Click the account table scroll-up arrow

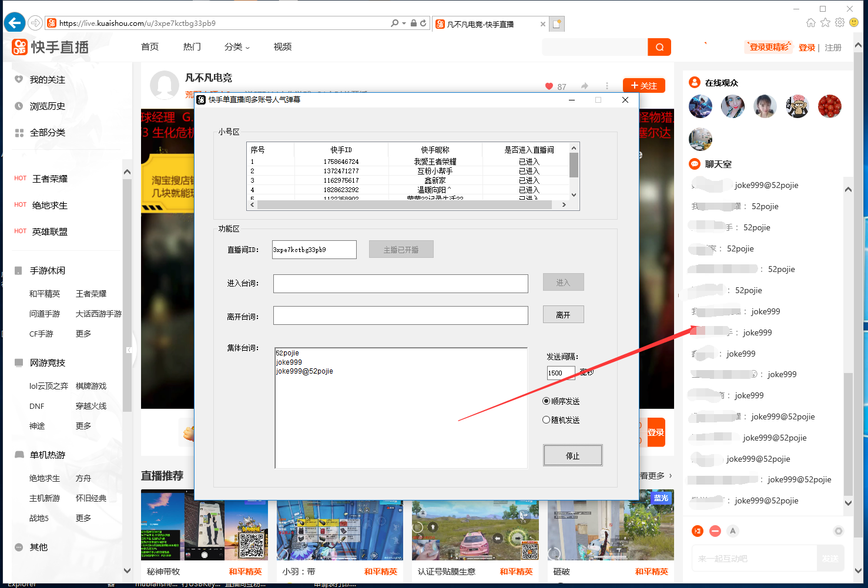574,147
